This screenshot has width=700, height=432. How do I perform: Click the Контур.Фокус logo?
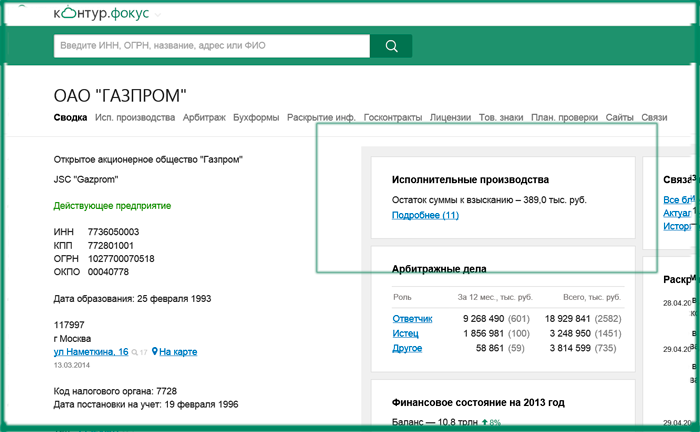pyautogui.click(x=101, y=13)
